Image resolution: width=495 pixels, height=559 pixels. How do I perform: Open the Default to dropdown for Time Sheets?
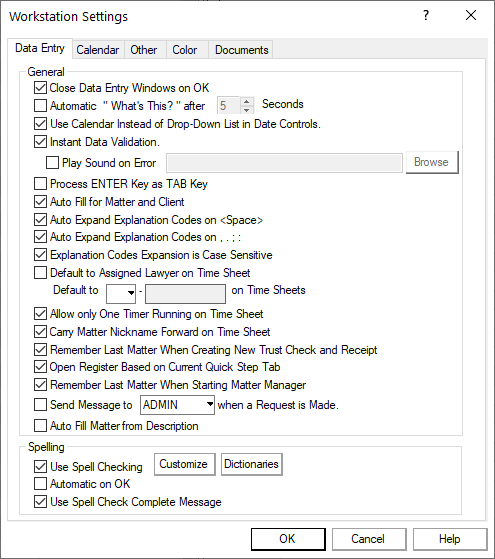[x=131, y=293]
